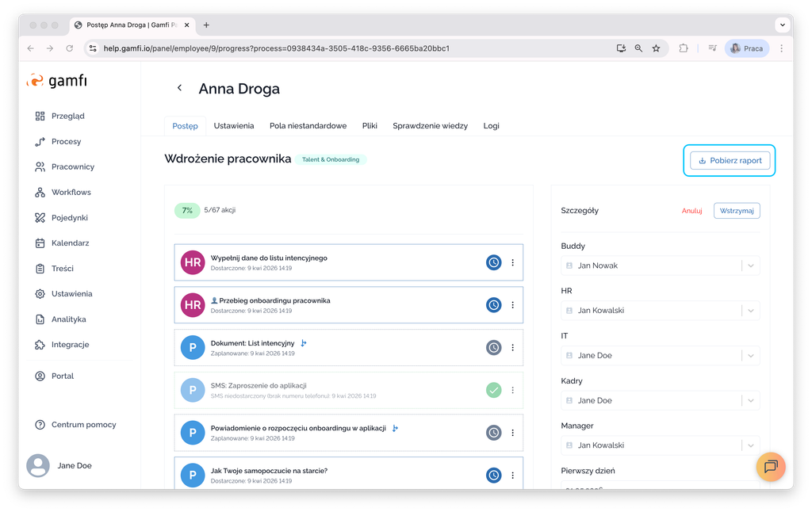Click the Pobierz raport button

[728, 160]
